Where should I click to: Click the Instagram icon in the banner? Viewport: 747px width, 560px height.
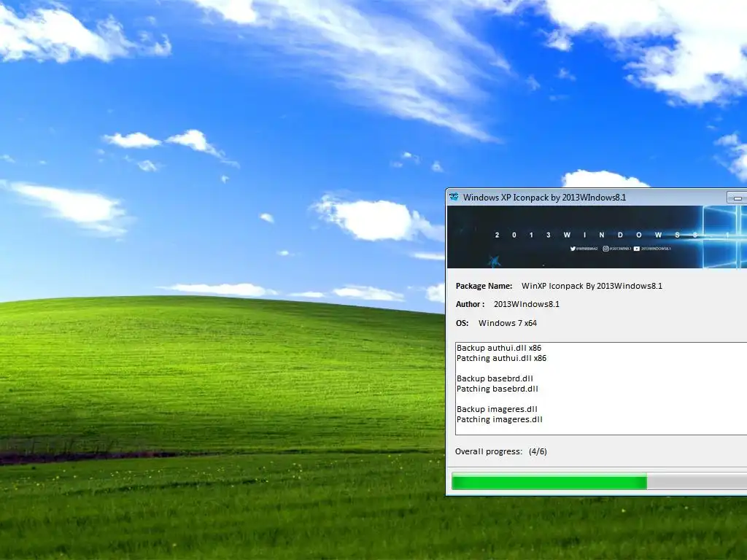click(x=605, y=248)
